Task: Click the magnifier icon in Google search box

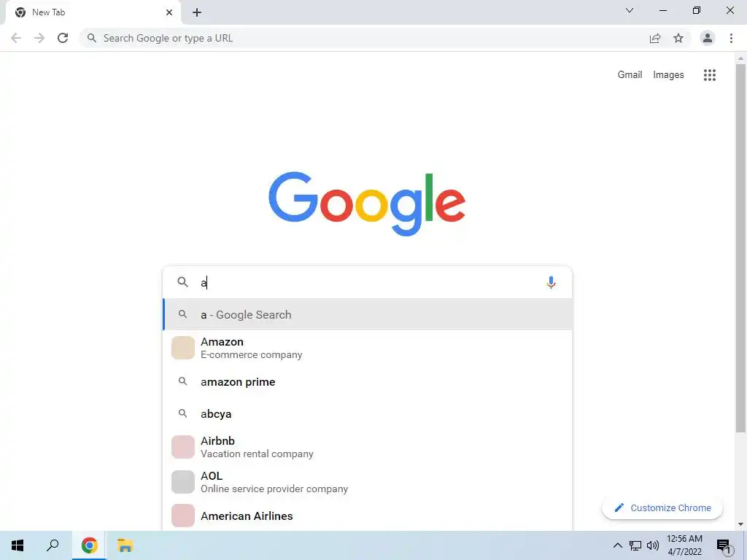Action: 182,282
